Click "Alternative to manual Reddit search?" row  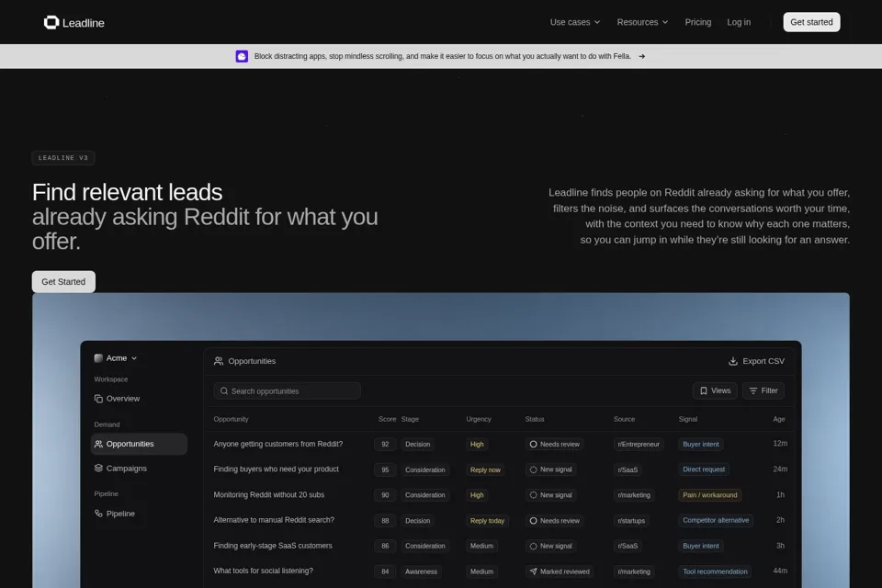tap(500, 521)
